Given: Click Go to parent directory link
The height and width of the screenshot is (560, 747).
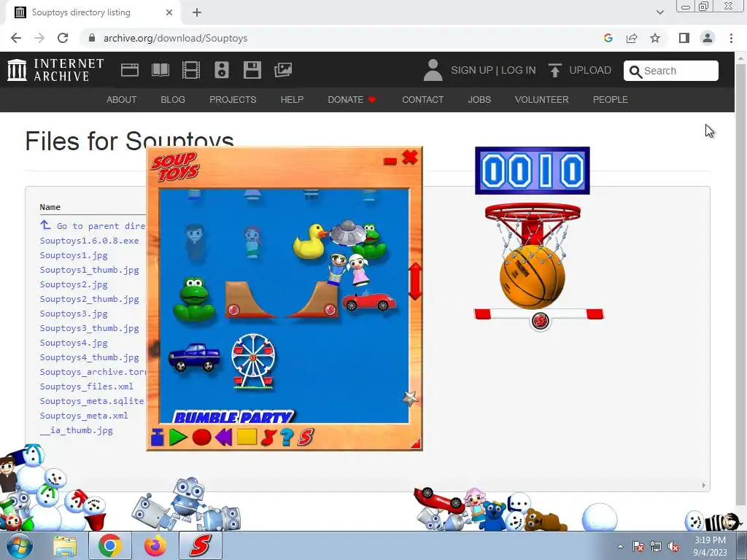Looking at the screenshot, I should [93, 226].
